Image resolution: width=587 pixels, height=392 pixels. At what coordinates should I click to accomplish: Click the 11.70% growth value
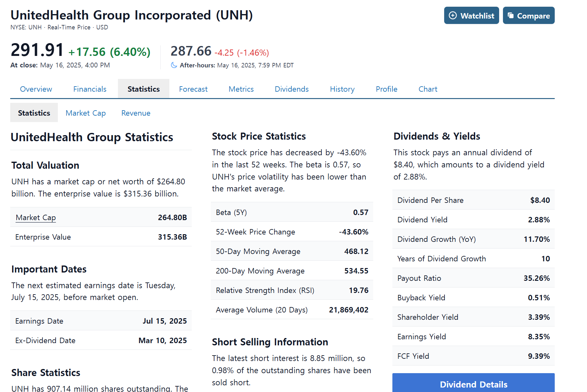[x=537, y=239]
